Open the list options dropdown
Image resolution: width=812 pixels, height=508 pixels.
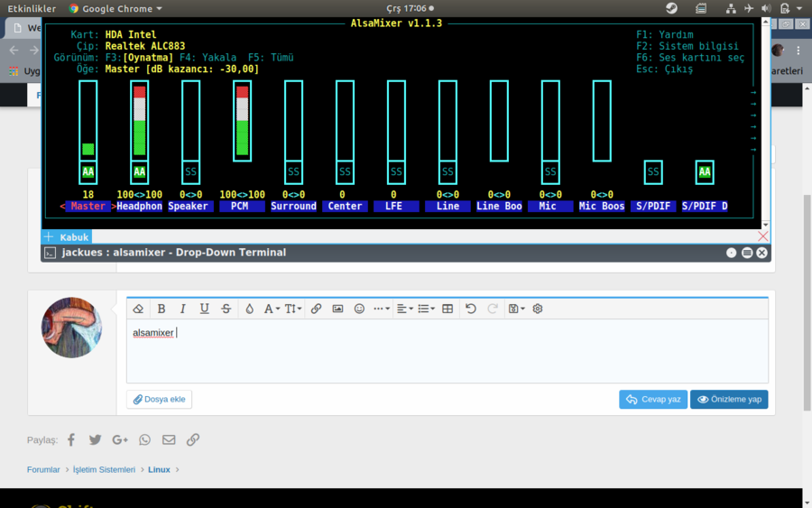[x=426, y=309]
